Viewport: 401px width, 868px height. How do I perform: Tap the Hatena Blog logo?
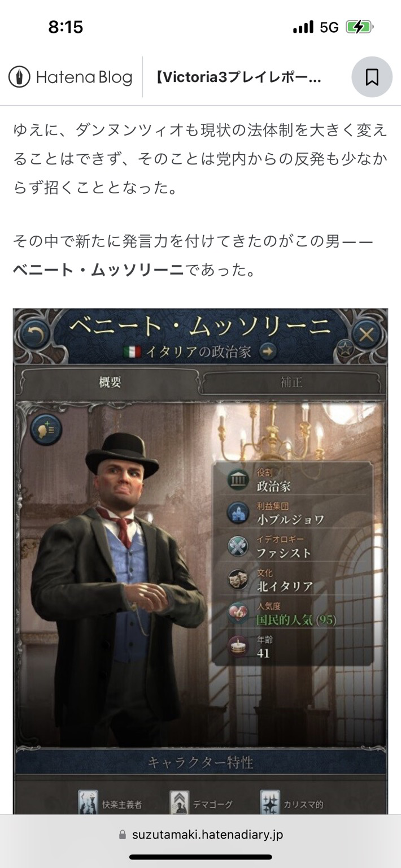(71, 77)
